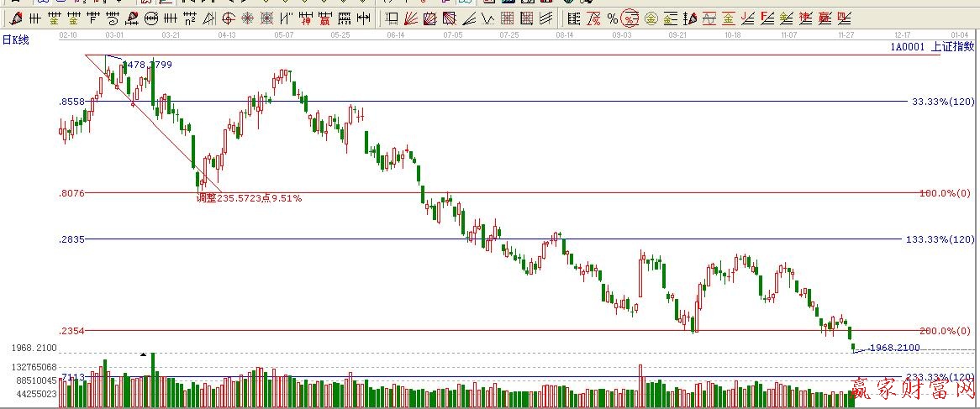
Task: Click the small black triangle volume marker
Action: (144, 354)
